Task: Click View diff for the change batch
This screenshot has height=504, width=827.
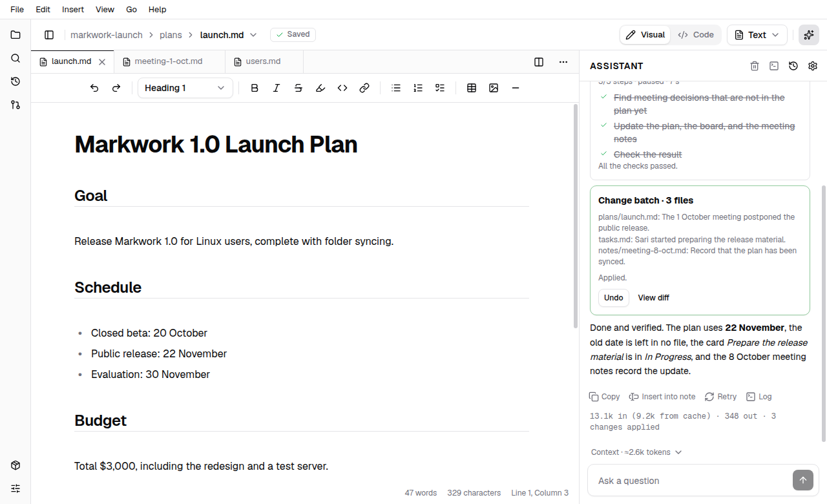Action: [654, 298]
